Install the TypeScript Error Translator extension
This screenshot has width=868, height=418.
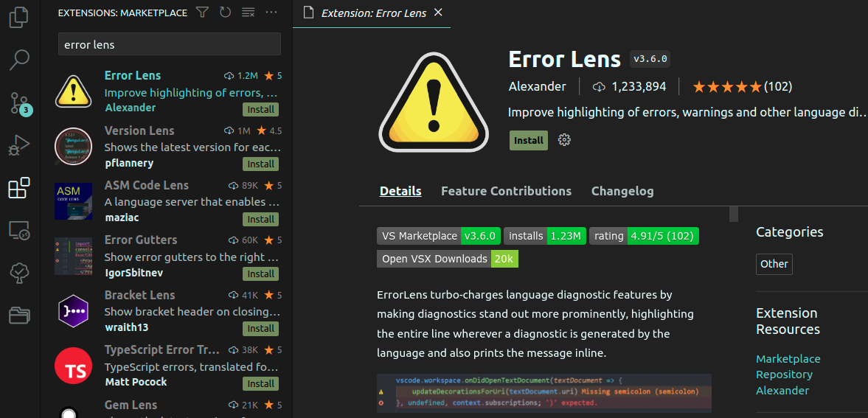point(261,383)
